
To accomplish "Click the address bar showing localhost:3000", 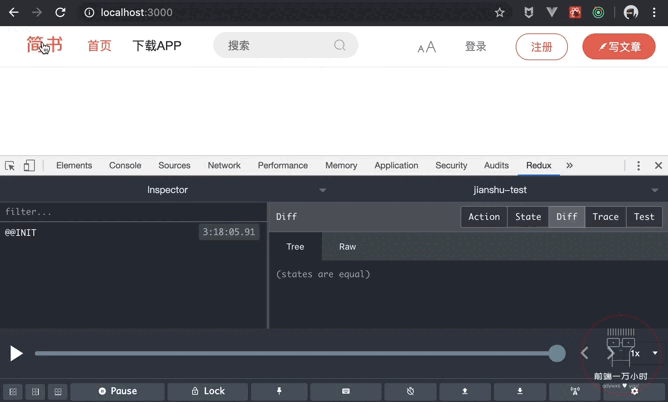I will pyautogui.click(x=294, y=12).
